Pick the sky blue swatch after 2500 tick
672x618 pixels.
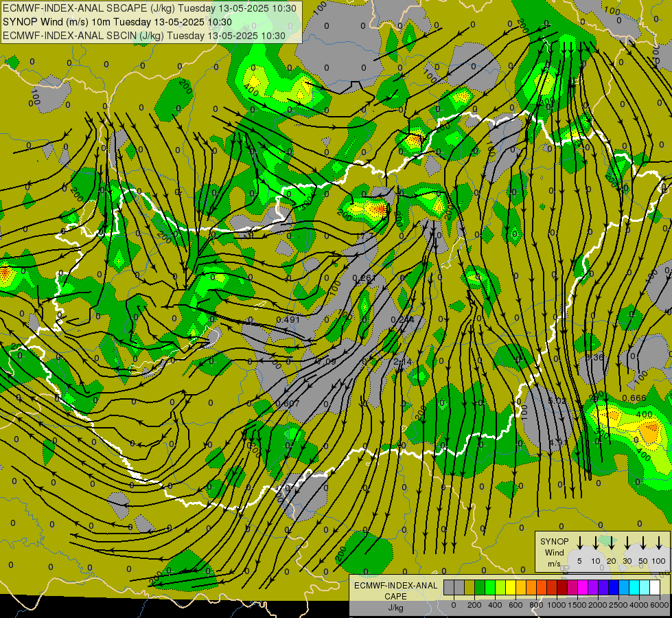coord(623,587)
